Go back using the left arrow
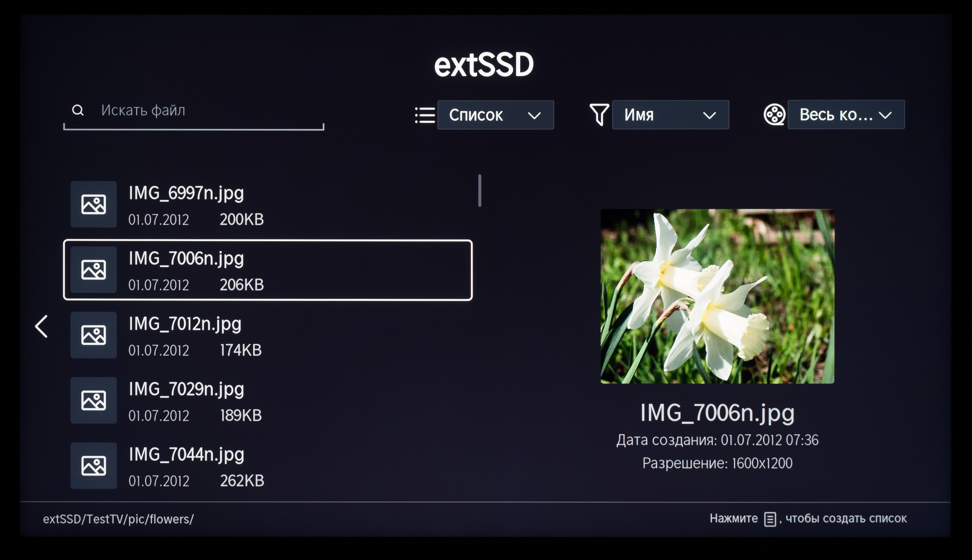Image resolution: width=972 pixels, height=560 pixels. tap(42, 326)
